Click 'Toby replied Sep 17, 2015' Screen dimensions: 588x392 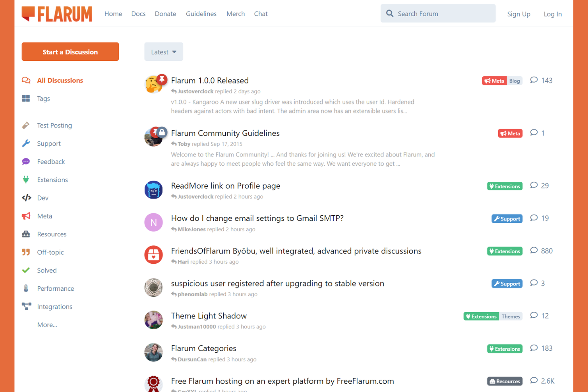(x=207, y=144)
